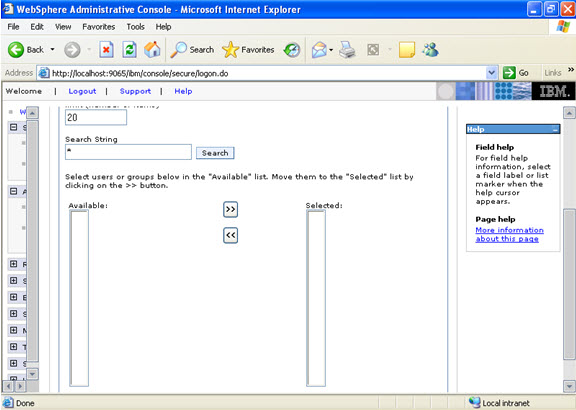Click the IBM logo
576x410 pixels.
[554, 91]
